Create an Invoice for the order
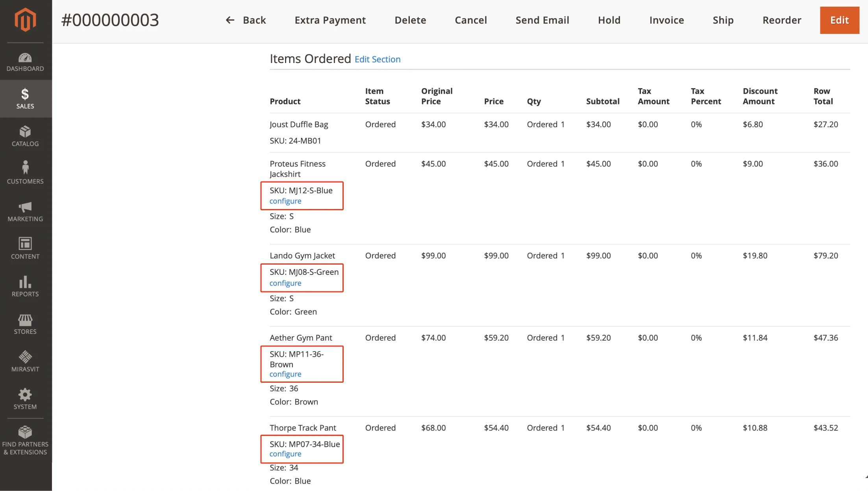This screenshot has width=868, height=491. coord(666,20)
